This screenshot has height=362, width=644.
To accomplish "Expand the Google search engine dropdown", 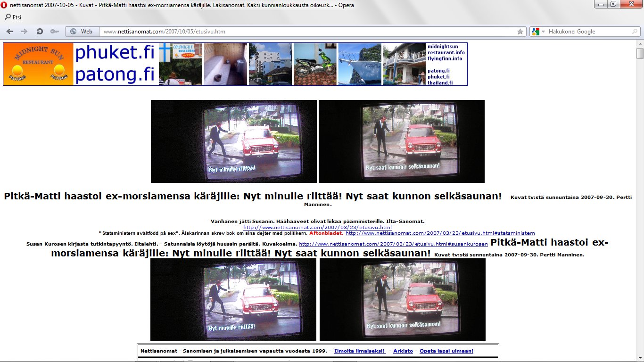I will click(x=543, y=32).
